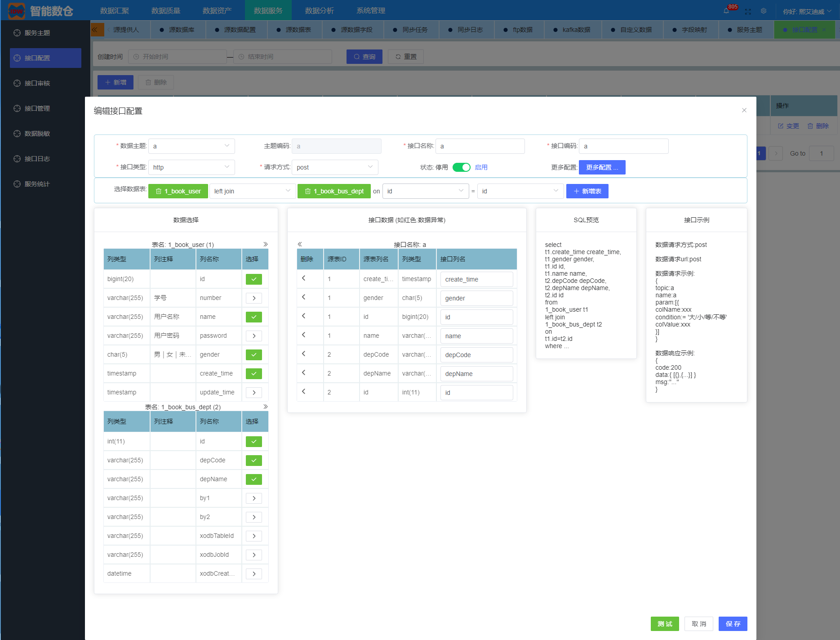Image resolution: width=840 pixels, height=640 pixels.
Task: Switch to the 数据质量 top menu
Action: click(x=166, y=10)
